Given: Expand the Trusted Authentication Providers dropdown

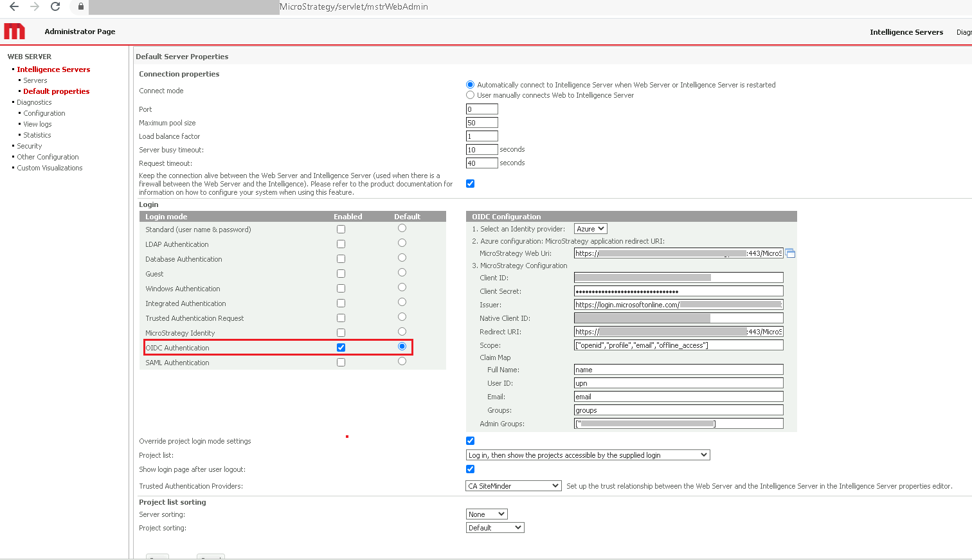Looking at the screenshot, I should click(513, 486).
